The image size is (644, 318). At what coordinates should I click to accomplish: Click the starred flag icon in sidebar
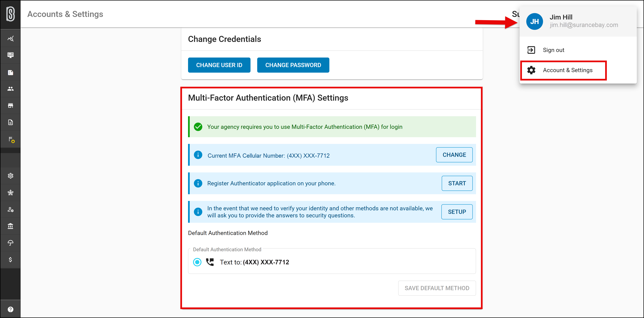pyautogui.click(x=10, y=139)
